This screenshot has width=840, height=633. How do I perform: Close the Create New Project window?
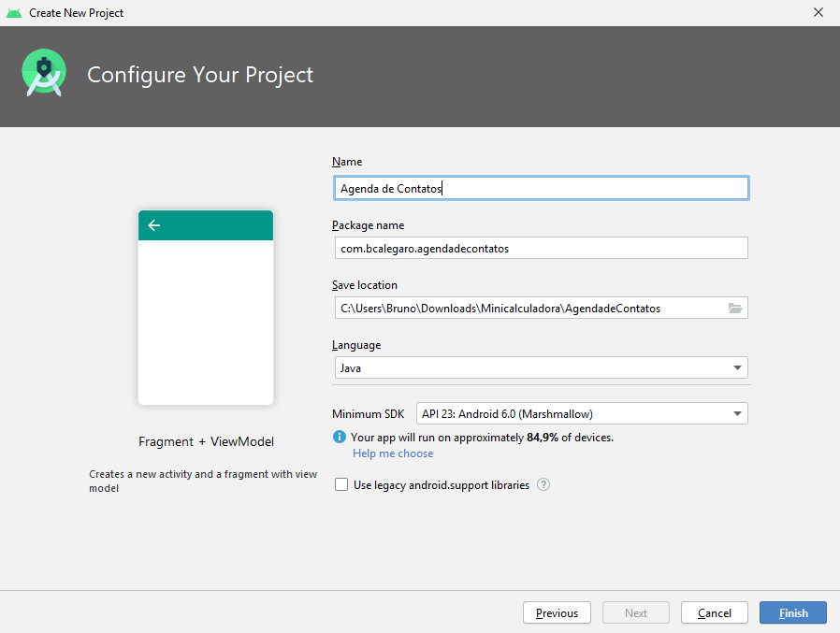818,13
